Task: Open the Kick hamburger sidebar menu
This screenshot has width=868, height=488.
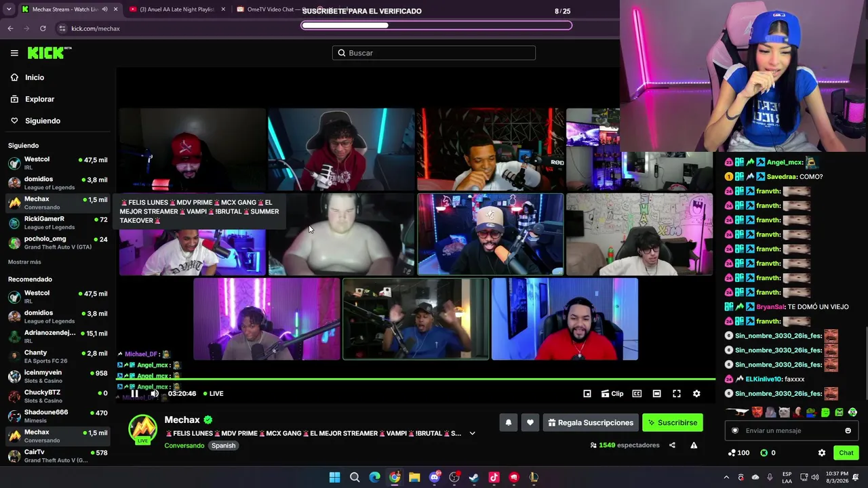Action: [x=14, y=53]
